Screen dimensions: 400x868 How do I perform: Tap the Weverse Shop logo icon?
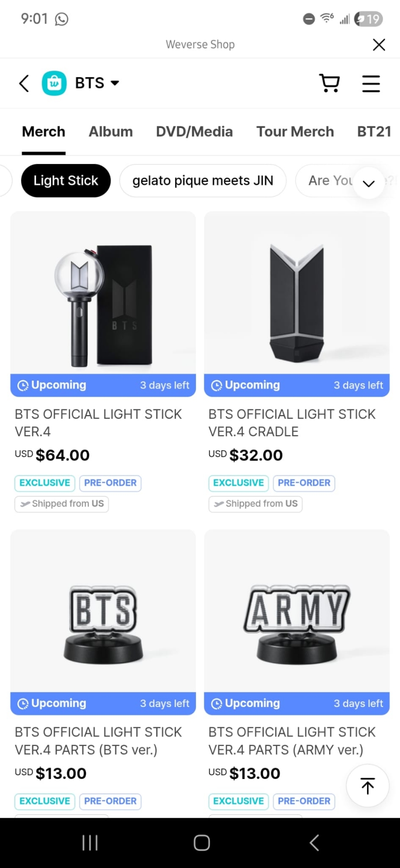[54, 83]
